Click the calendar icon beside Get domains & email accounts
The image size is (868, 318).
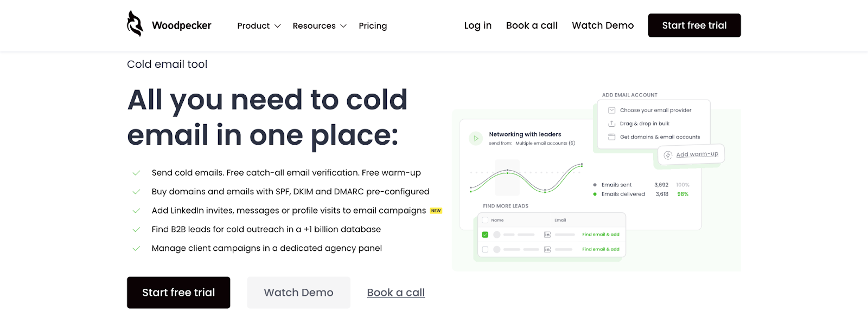click(611, 137)
